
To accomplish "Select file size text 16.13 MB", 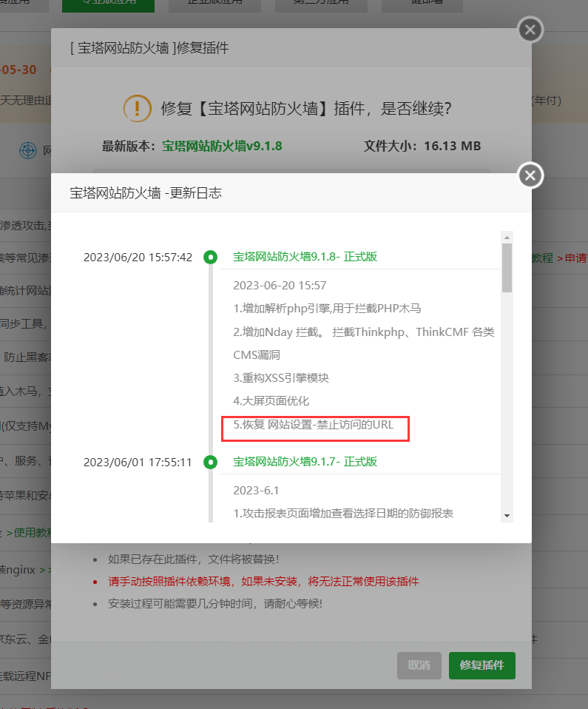I will (x=452, y=146).
